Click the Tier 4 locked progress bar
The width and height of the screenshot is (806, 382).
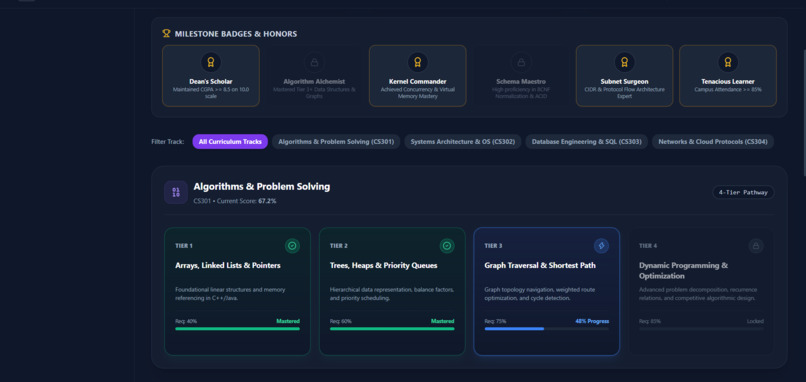click(x=701, y=329)
